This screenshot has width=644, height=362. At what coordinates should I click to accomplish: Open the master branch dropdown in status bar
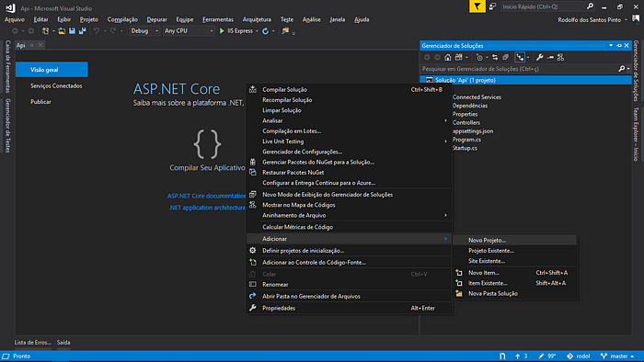(x=617, y=356)
